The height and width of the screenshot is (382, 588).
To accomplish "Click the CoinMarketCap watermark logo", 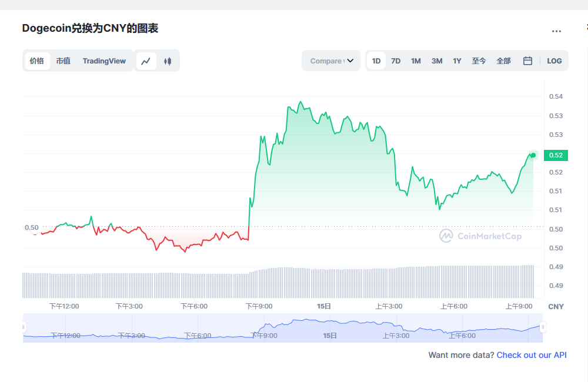I will pyautogui.click(x=447, y=236).
